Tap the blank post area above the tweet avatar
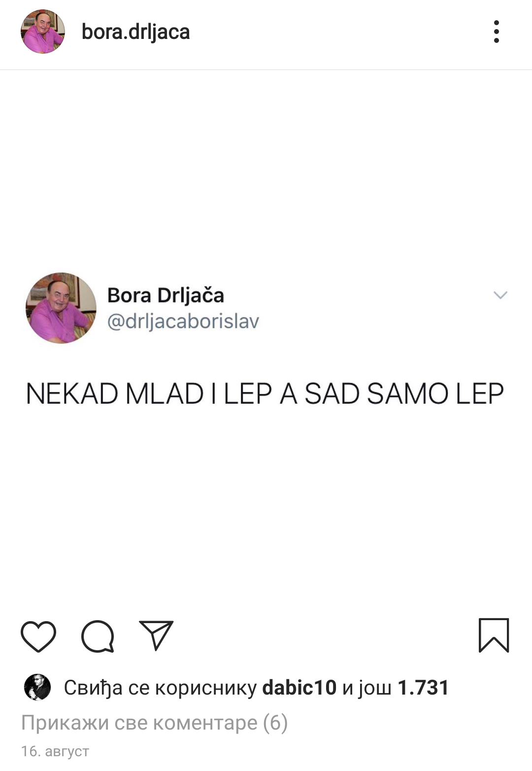532x771 pixels. 266,170
